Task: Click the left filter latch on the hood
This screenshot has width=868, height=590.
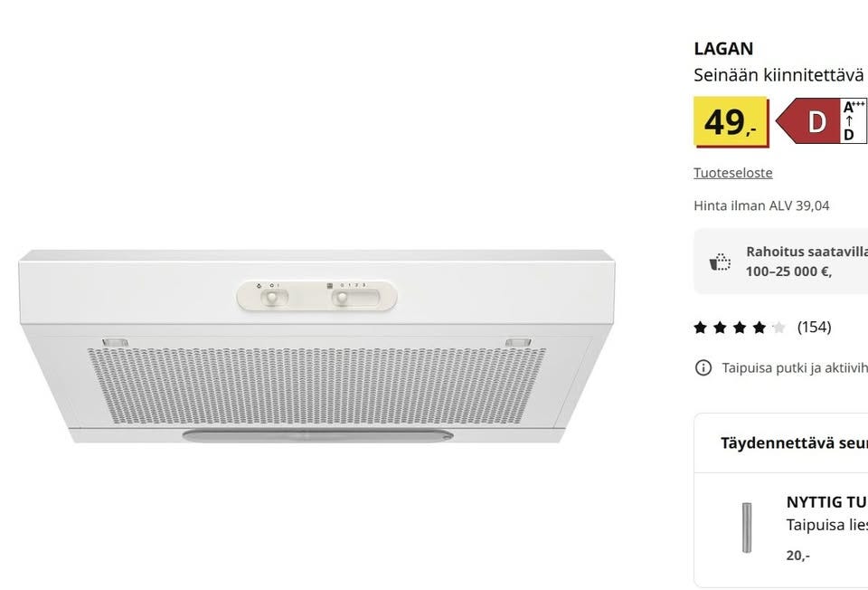Action: click(116, 342)
